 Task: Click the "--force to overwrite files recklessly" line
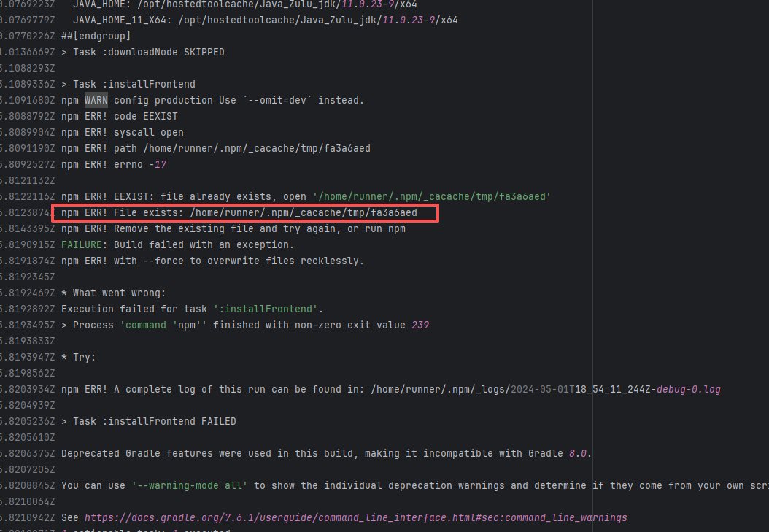tap(212, 261)
